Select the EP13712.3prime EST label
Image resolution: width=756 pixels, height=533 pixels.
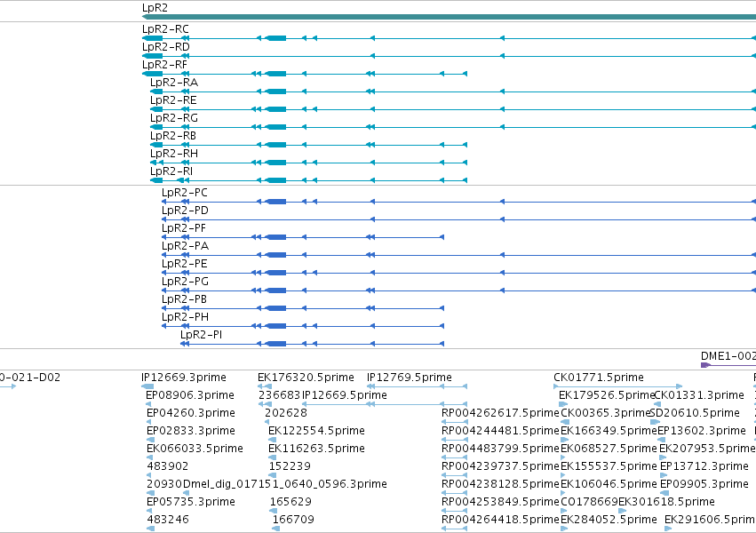(704, 467)
